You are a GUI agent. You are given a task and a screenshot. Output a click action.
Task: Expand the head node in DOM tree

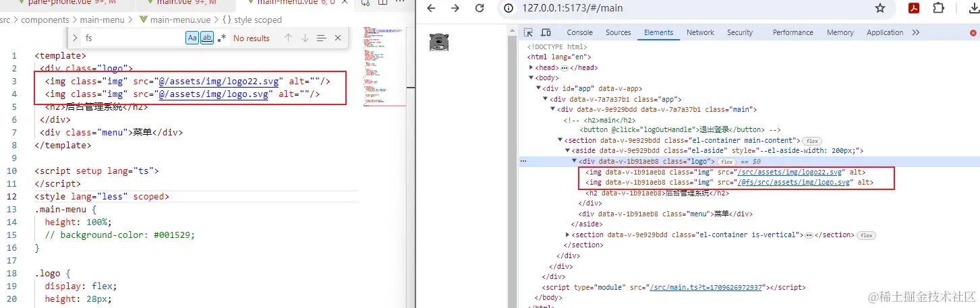[531, 67]
